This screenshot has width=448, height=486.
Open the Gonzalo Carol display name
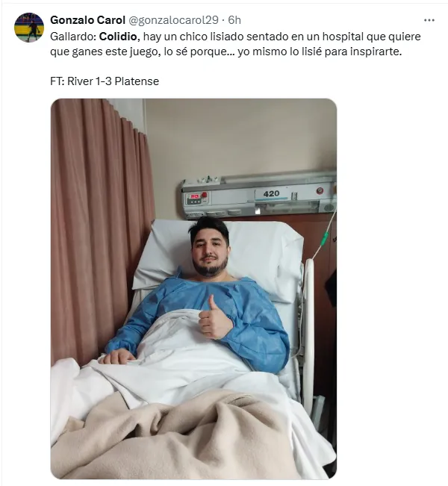click(x=88, y=20)
